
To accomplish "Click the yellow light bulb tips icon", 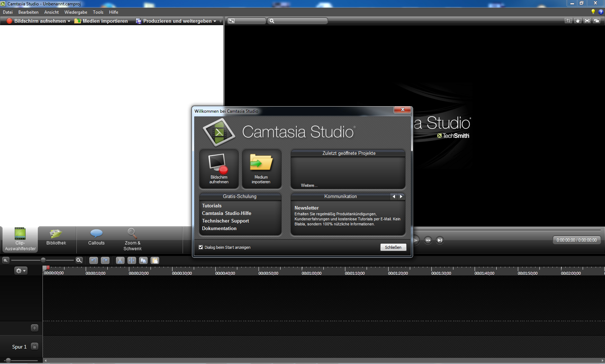I will pos(593,12).
